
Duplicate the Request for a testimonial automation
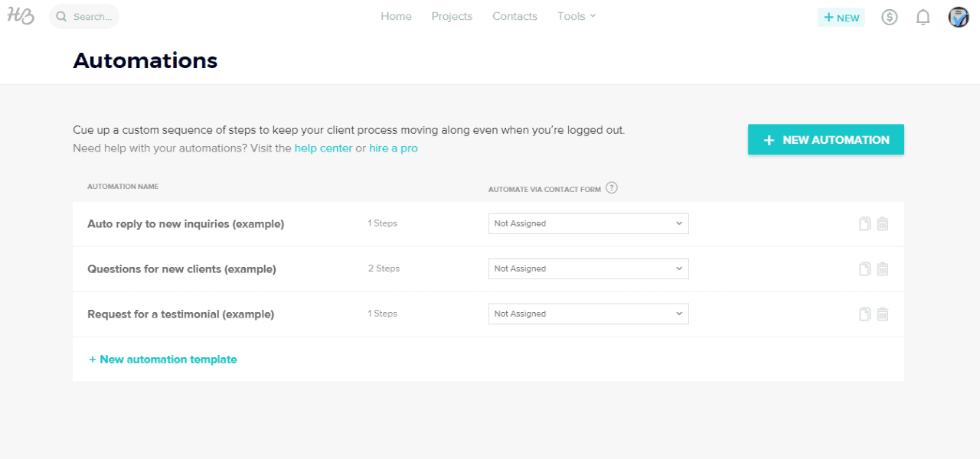point(864,314)
